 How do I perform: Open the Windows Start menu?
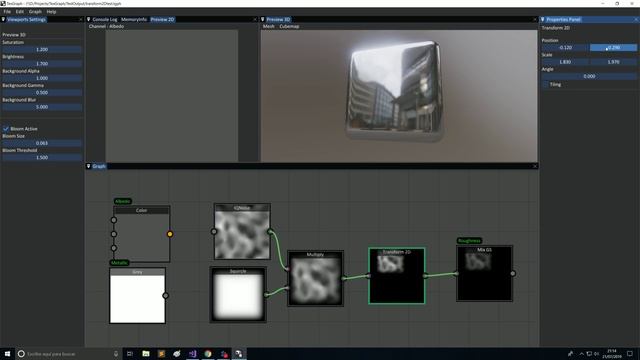(7, 354)
